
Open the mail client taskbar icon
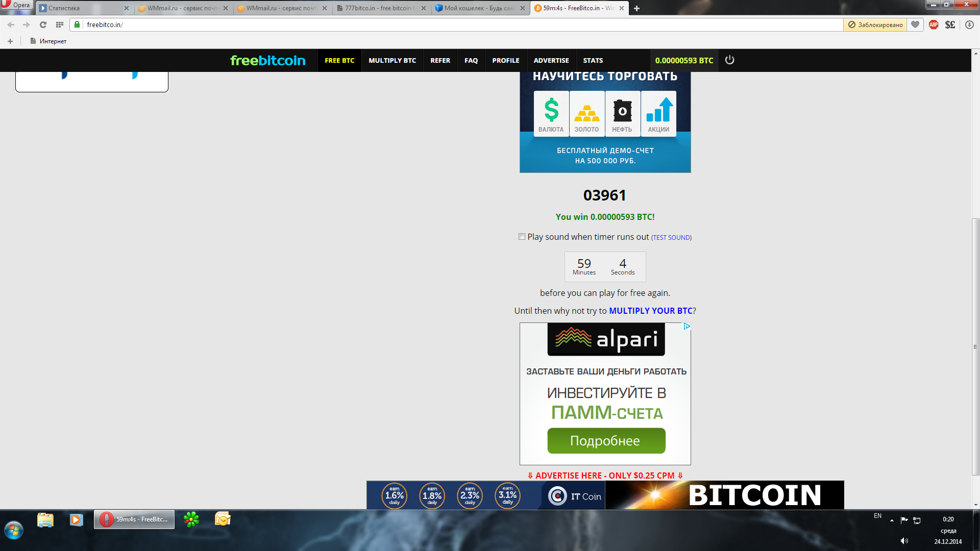click(x=223, y=519)
